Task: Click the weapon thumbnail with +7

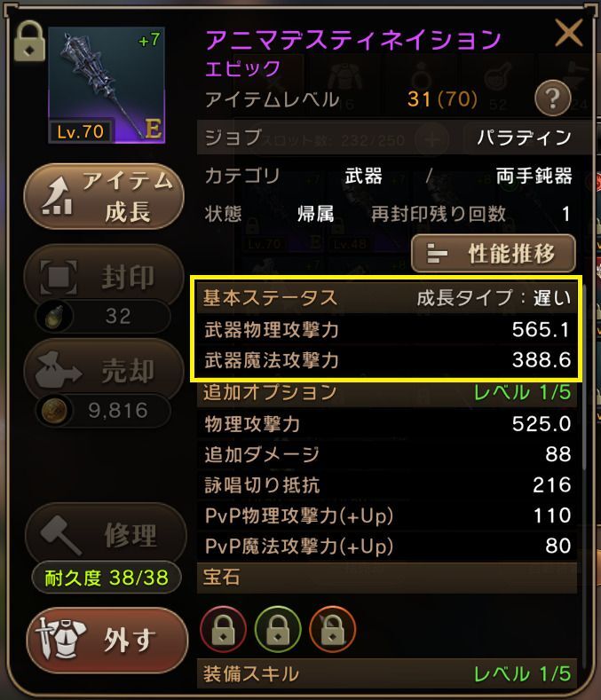Action: click(x=107, y=85)
